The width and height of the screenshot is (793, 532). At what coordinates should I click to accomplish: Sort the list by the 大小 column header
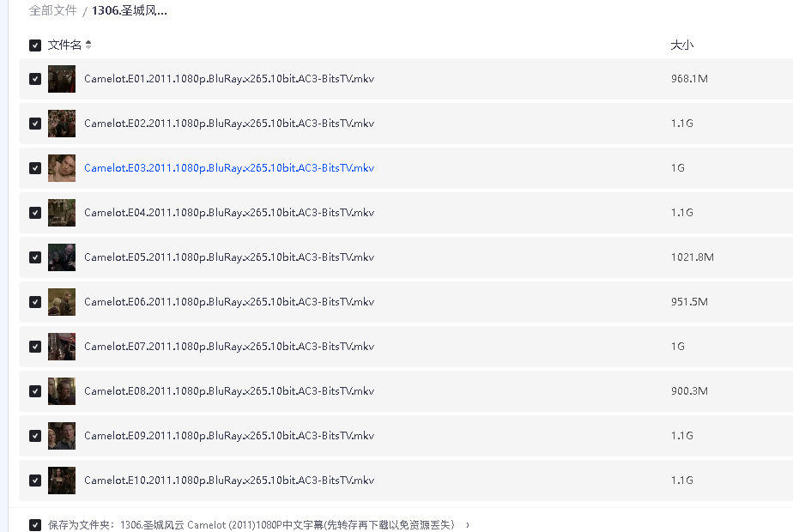tap(681, 45)
